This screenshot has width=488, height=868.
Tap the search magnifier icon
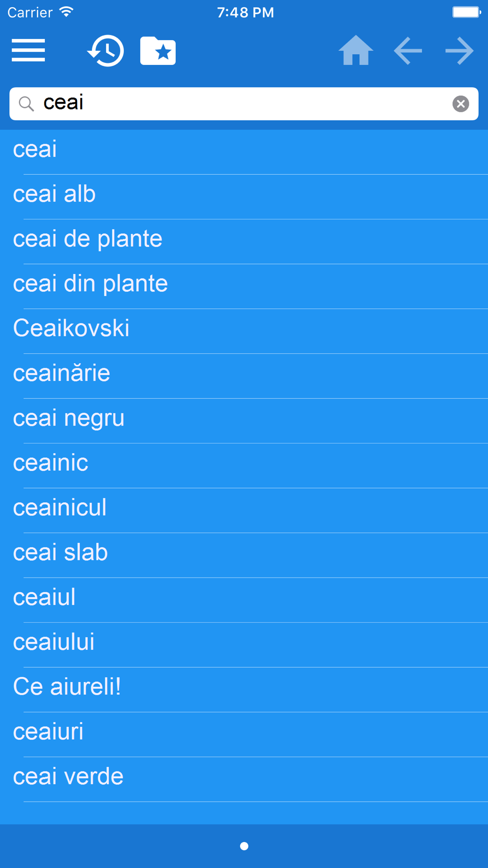[x=26, y=103]
